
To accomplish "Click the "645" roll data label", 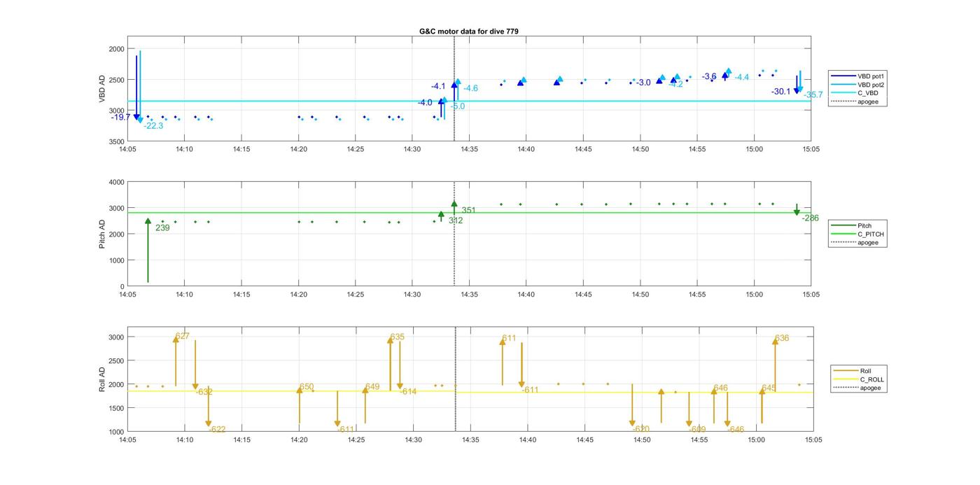I will coord(769,388).
